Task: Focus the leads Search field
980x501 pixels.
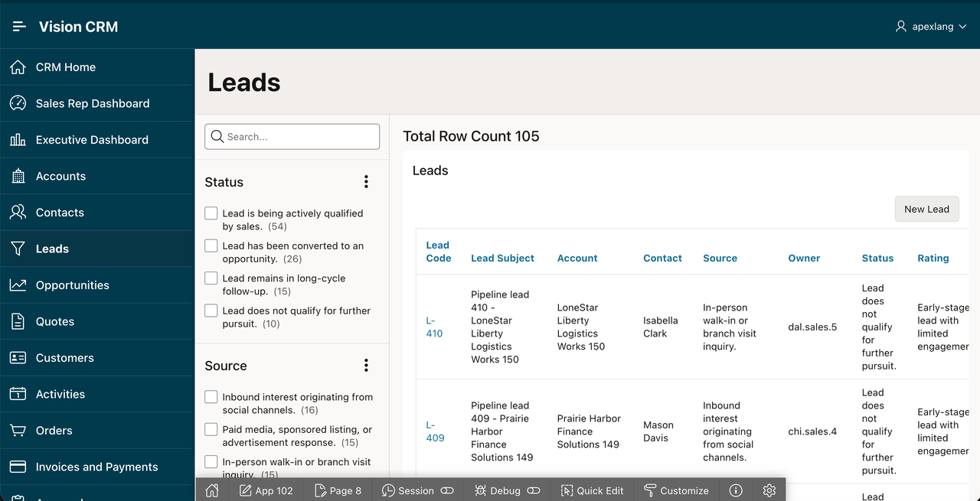Action: point(292,137)
